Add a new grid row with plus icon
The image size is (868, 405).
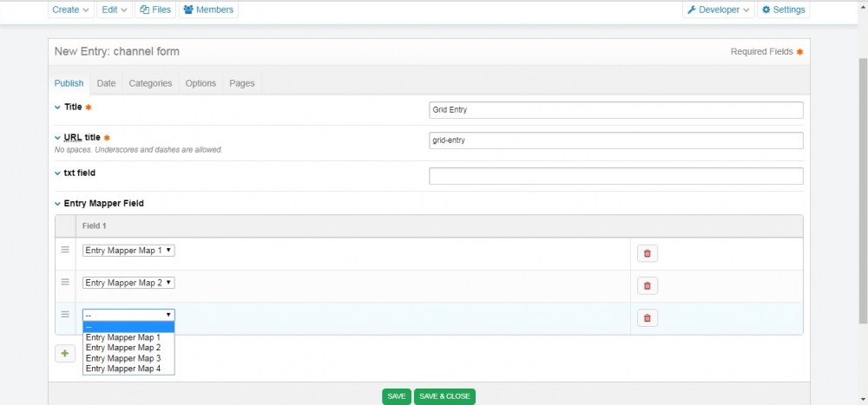click(65, 354)
